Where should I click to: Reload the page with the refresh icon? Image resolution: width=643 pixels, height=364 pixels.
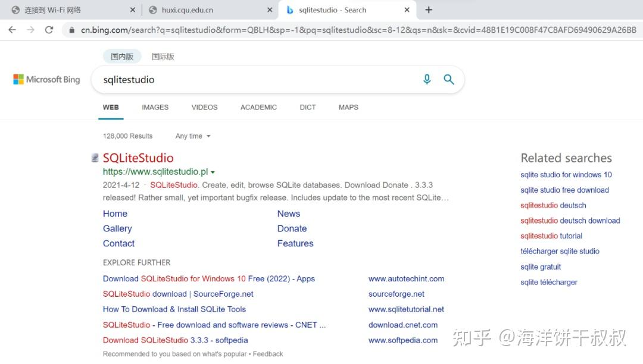[49, 28]
